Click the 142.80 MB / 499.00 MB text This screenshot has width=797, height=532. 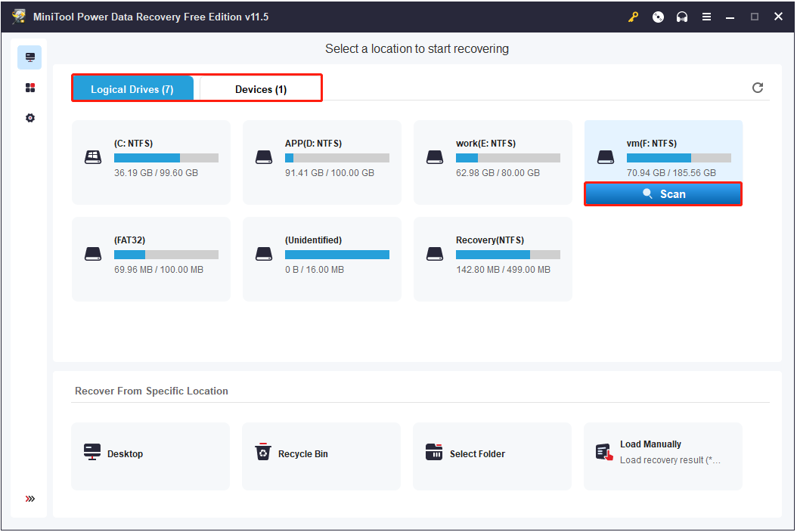[503, 269]
